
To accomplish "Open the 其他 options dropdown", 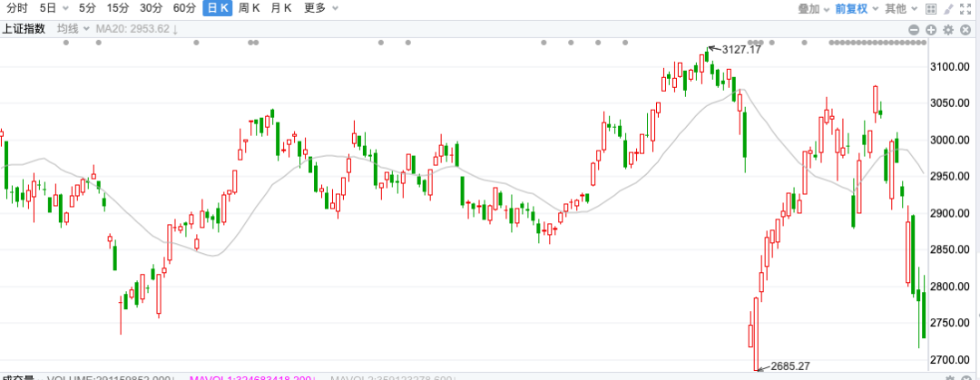I will (901, 9).
